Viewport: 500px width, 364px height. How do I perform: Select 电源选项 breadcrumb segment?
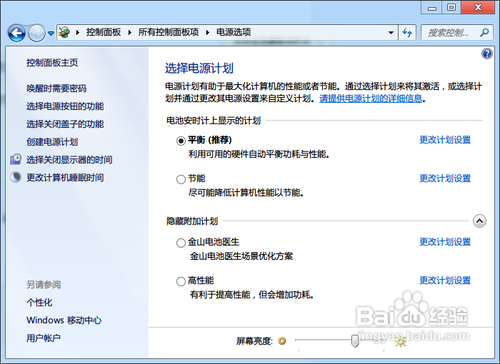[234, 32]
